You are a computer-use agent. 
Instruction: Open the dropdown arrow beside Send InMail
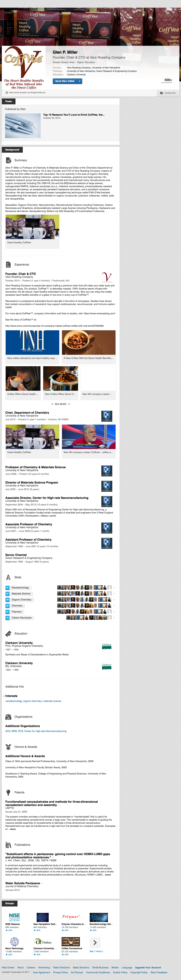coord(79,81)
